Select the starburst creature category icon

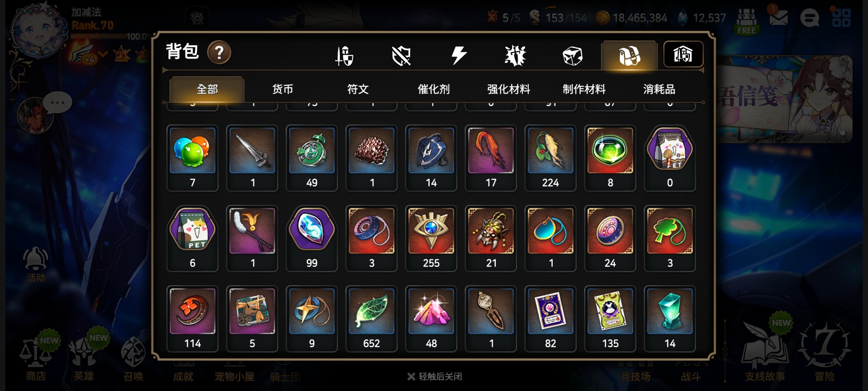tap(515, 56)
